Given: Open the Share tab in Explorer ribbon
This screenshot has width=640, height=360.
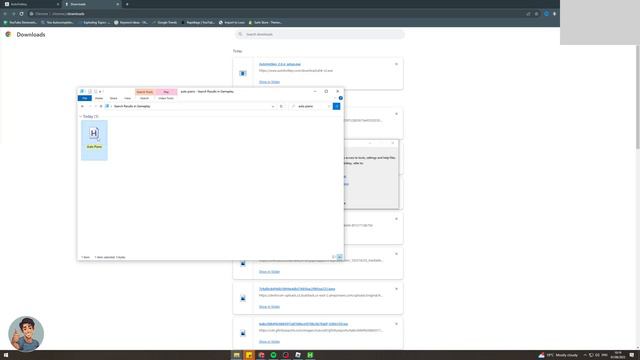Looking at the screenshot, I should 113,98.
